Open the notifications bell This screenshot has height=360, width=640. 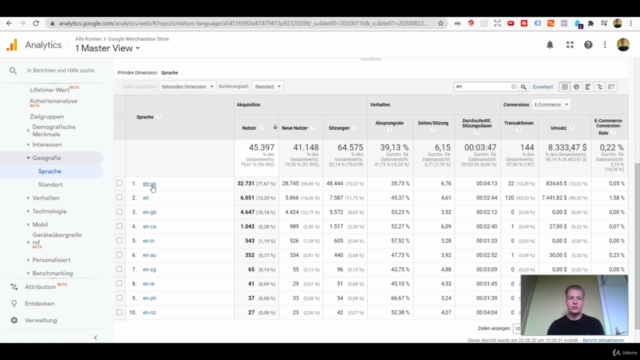[550, 45]
